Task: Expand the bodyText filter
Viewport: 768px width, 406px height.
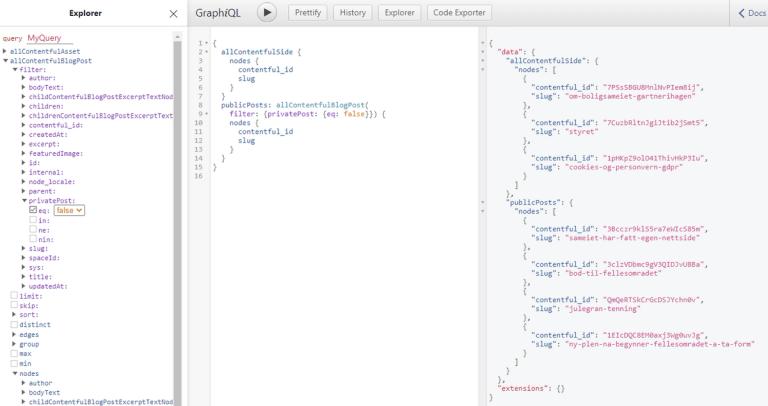Action: [x=24, y=87]
